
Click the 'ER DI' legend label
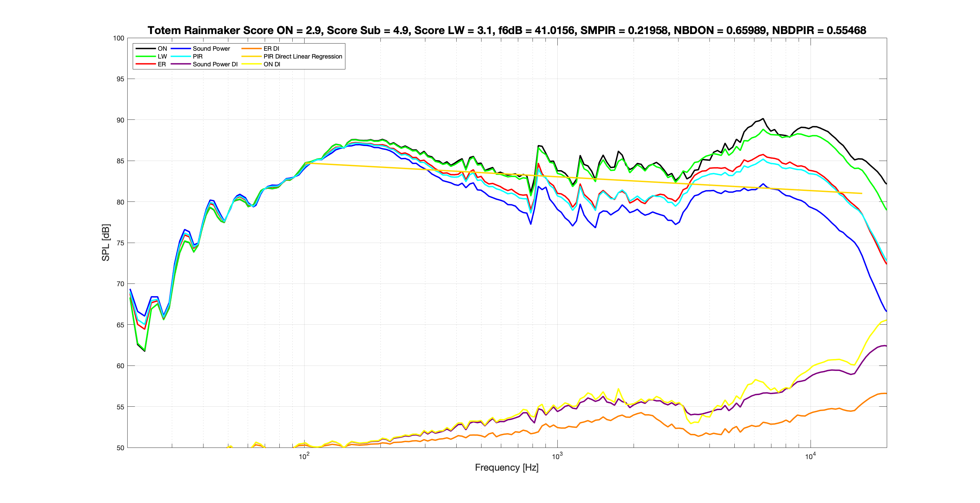tap(271, 49)
